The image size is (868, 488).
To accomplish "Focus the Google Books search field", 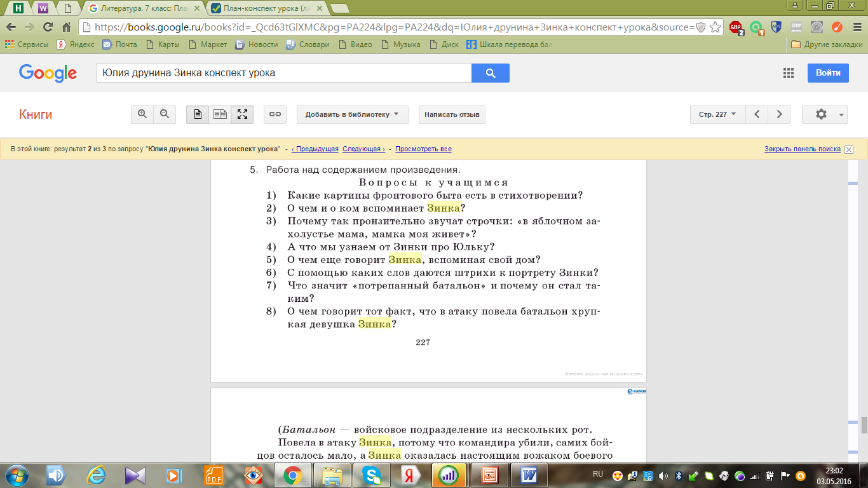I will [284, 73].
